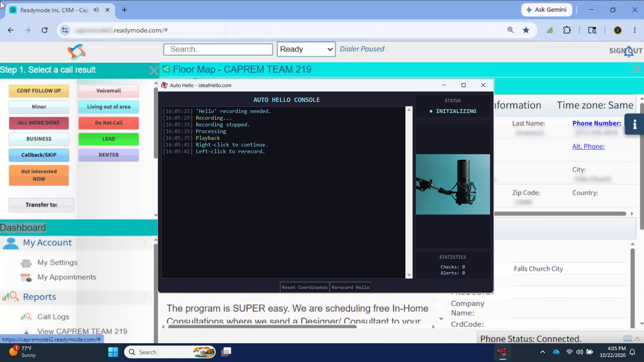Click the Phone Number link

click(x=597, y=123)
